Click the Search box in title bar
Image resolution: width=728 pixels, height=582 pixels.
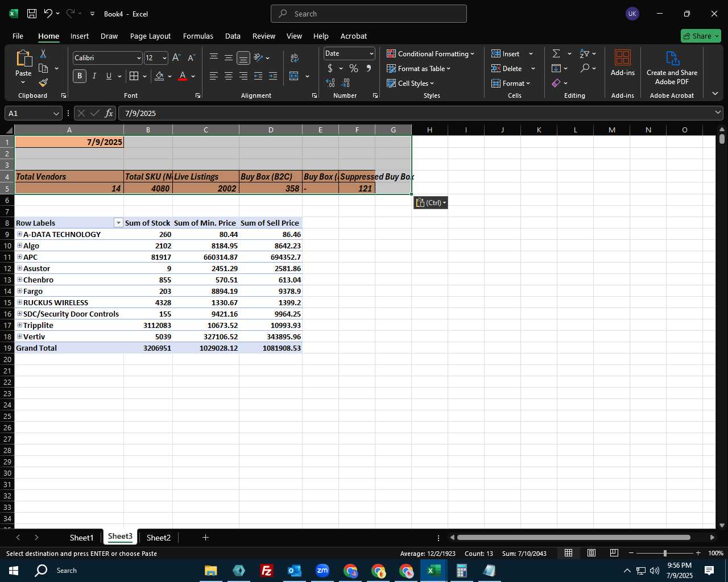point(369,14)
